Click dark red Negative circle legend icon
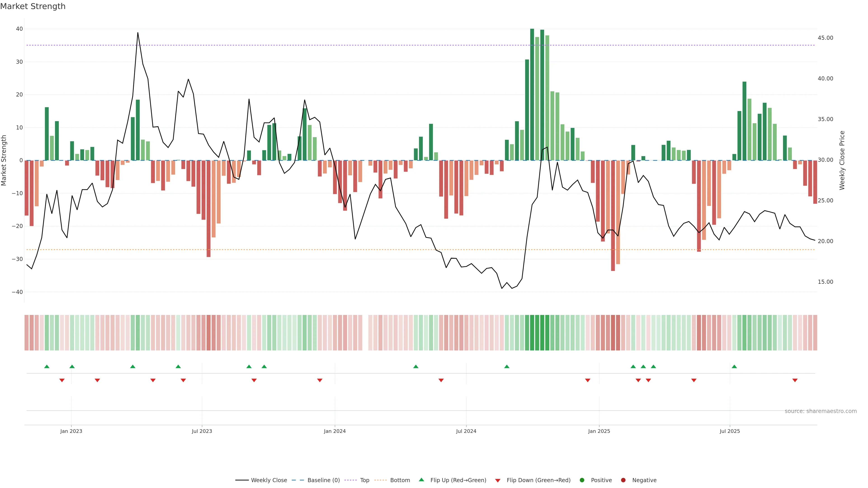Screen dimensions: 868x488 623,480
